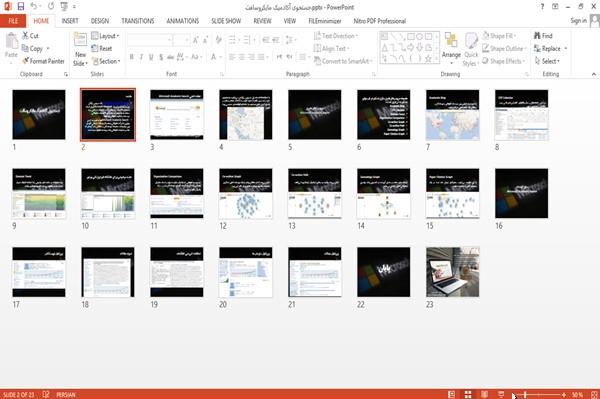The height and width of the screenshot is (399, 600).
Task: Click Clear All Formatting icon
Action: tap(218, 40)
